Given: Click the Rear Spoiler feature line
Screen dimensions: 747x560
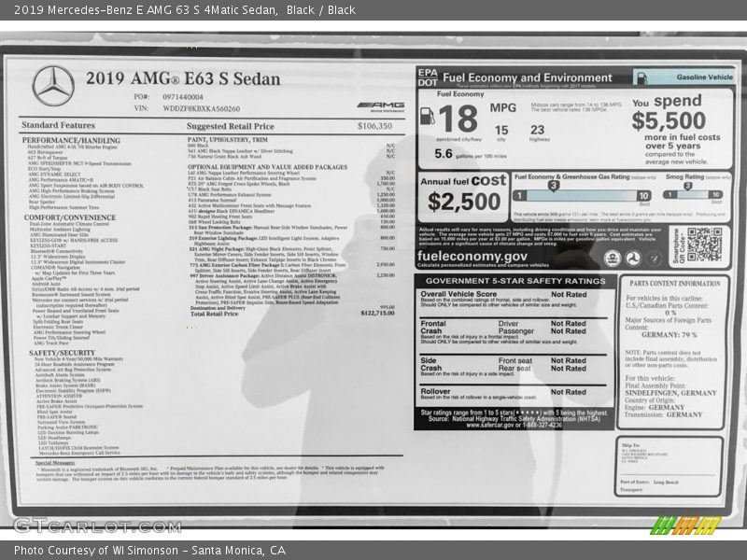Looking at the screenshot, I should pos(41,202).
